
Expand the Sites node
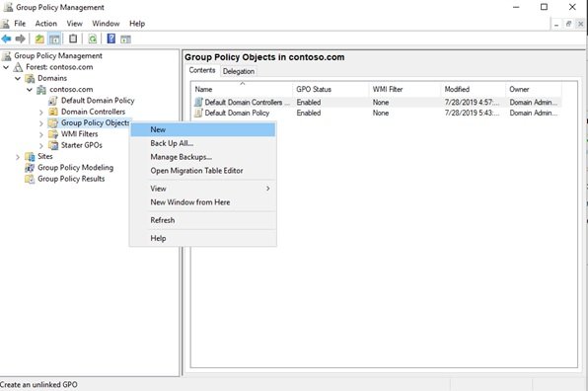tap(18, 157)
